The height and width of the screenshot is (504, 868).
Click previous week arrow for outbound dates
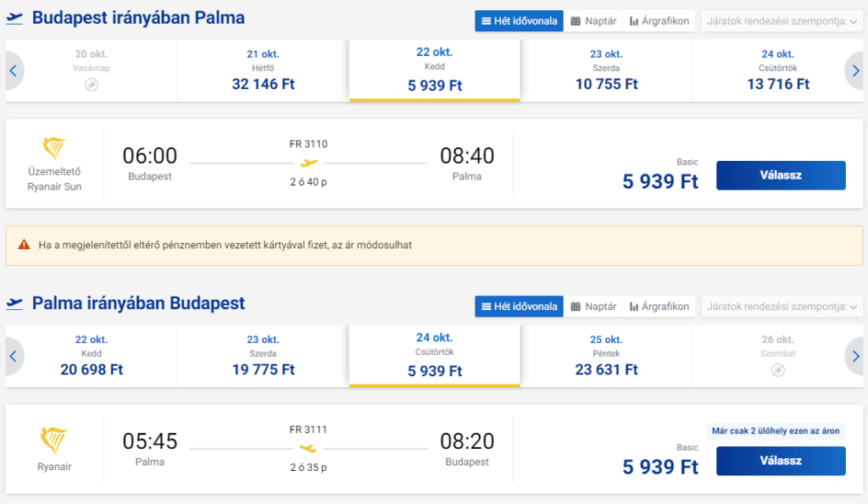14,71
